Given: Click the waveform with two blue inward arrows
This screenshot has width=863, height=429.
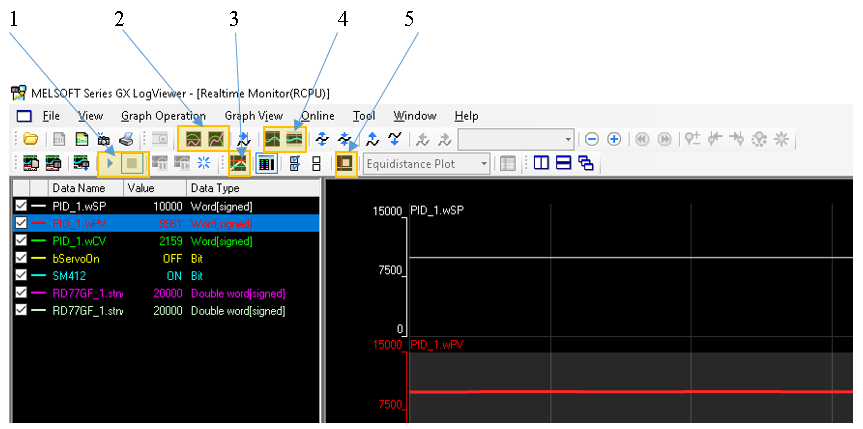Looking at the screenshot, I should (345, 139).
